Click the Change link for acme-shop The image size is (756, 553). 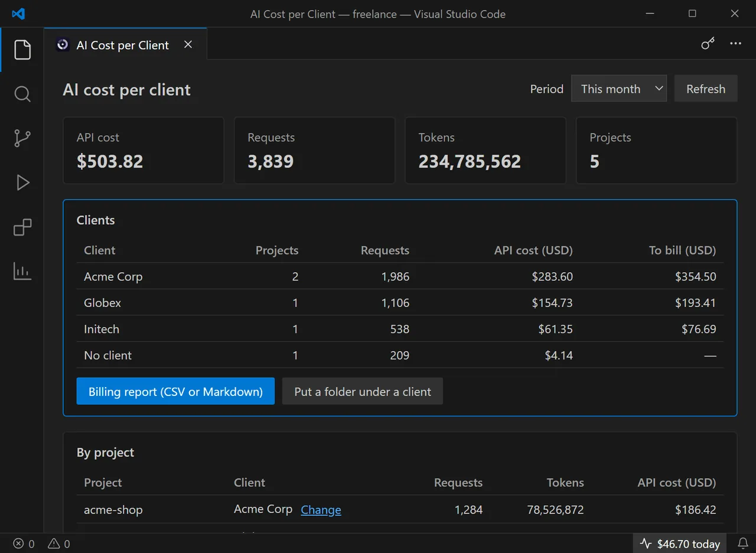point(321,510)
